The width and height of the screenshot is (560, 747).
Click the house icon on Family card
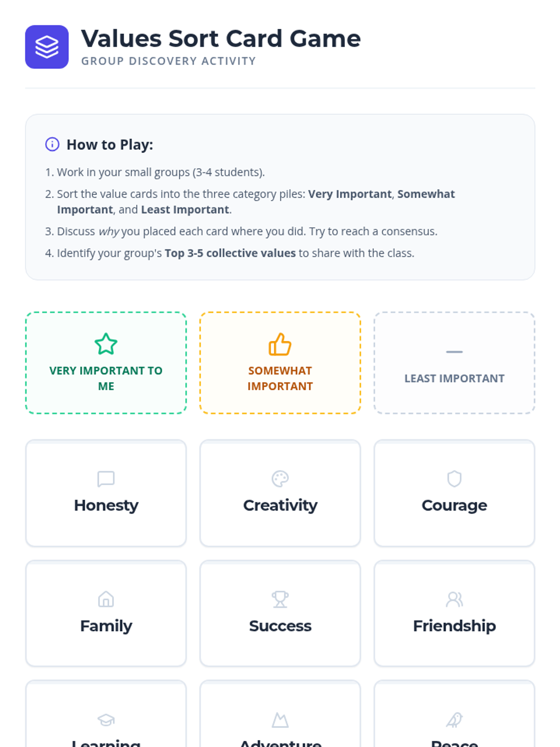pos(106,599)
